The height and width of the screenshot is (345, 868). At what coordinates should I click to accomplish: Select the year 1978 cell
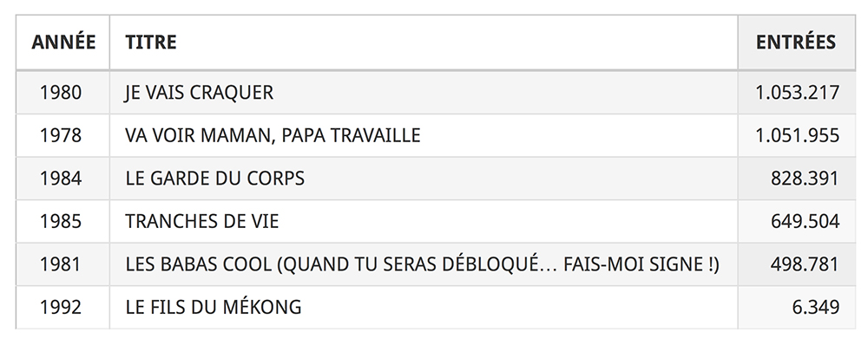(x=61, y=135)
